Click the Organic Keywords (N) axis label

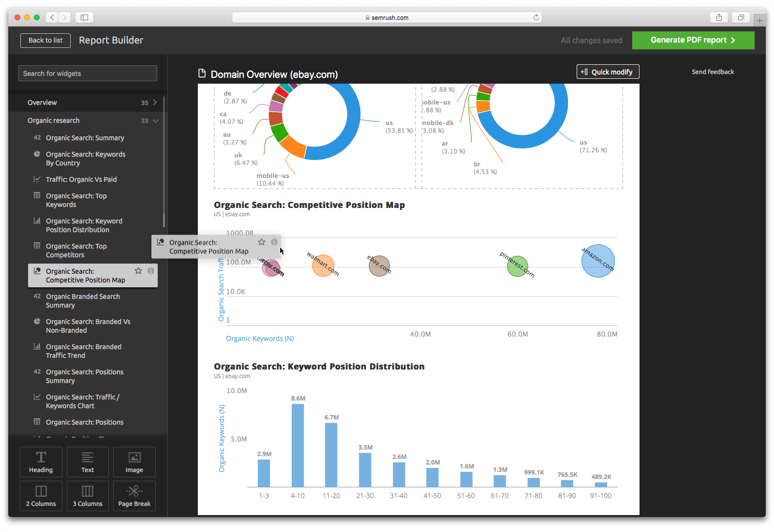click(x=260, y=339)
